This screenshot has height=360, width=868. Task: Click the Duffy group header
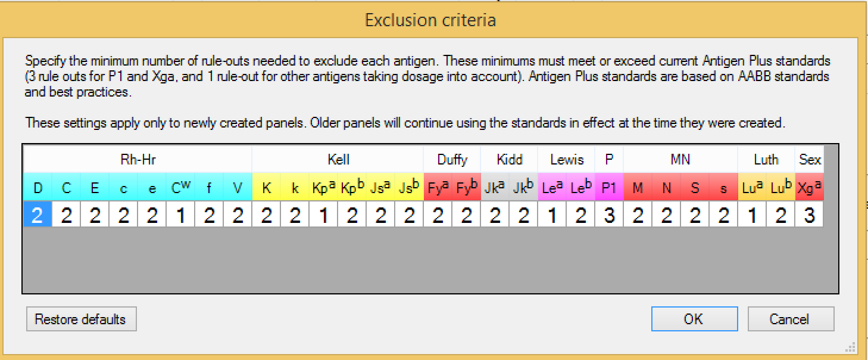(452, 159)
